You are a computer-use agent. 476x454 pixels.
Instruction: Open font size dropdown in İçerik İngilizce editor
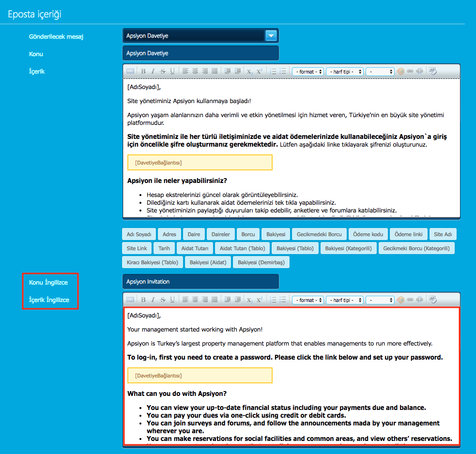(x=380, y=300)
